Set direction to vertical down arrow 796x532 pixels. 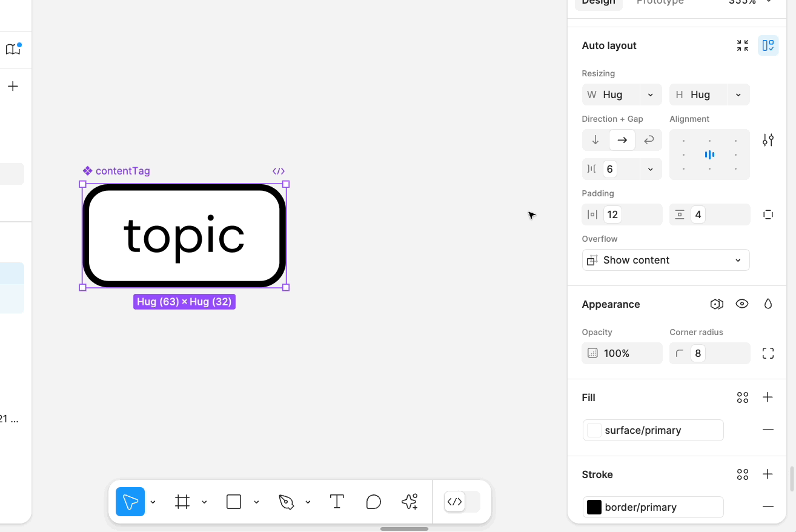[595, 140]
